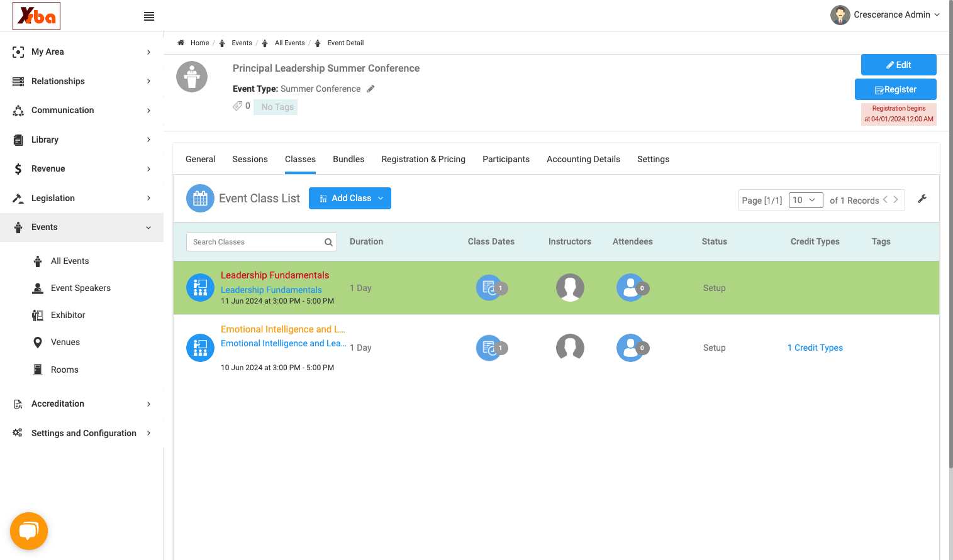
Task: Open Event Speakers in the sidebar
Action: (81, 288)
